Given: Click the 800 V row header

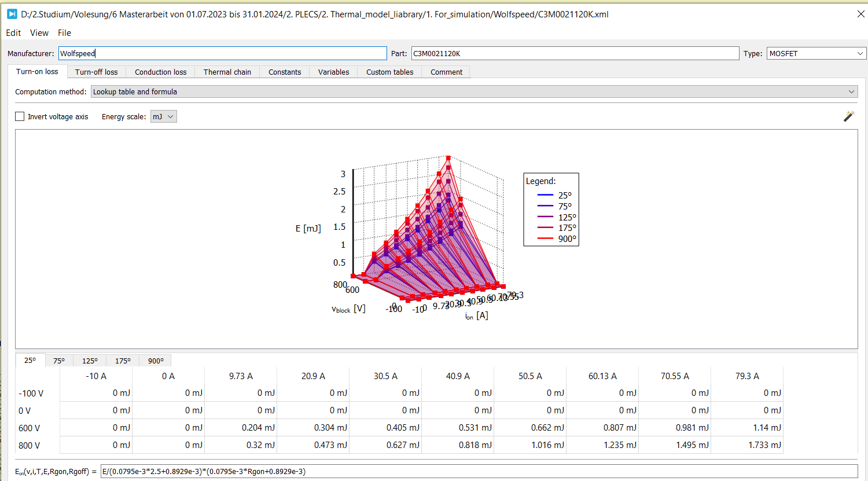Looking at the screenshot, I should [30, 445].
